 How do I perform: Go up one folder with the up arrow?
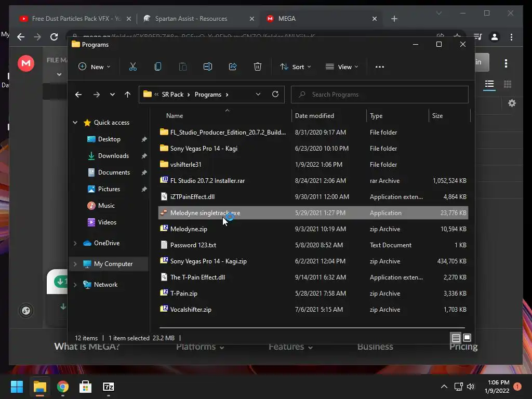(x=128, y=95)
